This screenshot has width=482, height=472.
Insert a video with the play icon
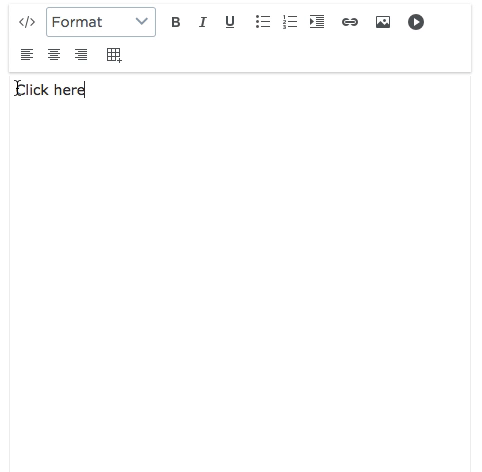(416, 22)
